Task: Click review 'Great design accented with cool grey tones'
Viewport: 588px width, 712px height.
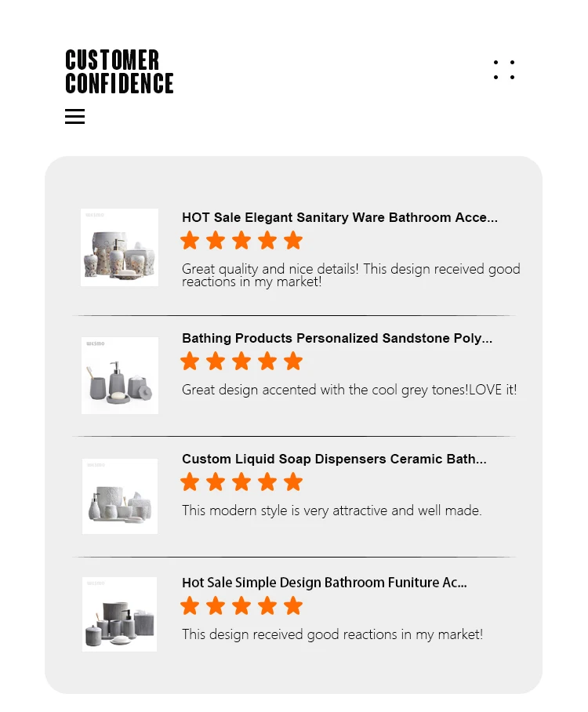Action: click(349, 390)
